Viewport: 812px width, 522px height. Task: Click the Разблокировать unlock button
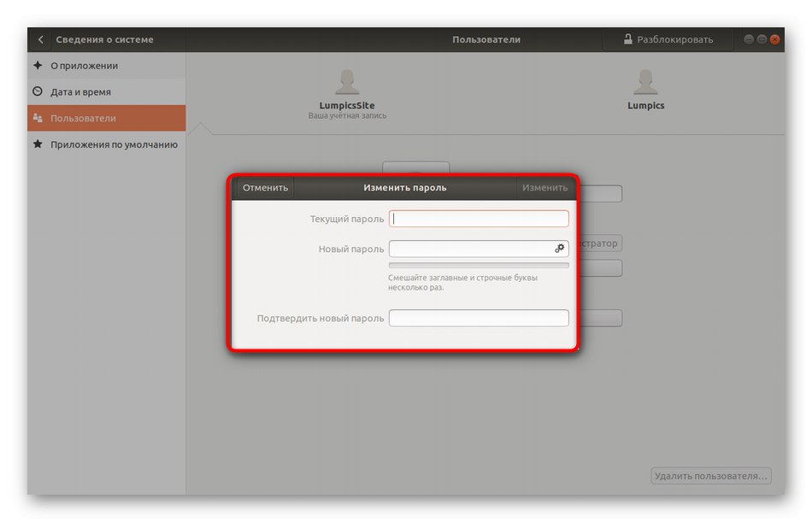(x=668, y=39)
